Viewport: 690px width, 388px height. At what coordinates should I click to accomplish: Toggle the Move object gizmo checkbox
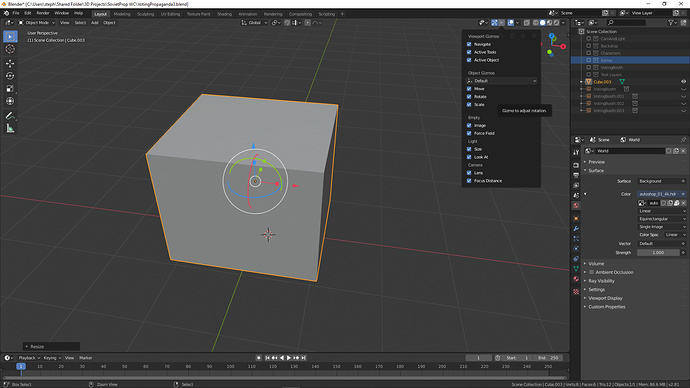coord(469,89)
